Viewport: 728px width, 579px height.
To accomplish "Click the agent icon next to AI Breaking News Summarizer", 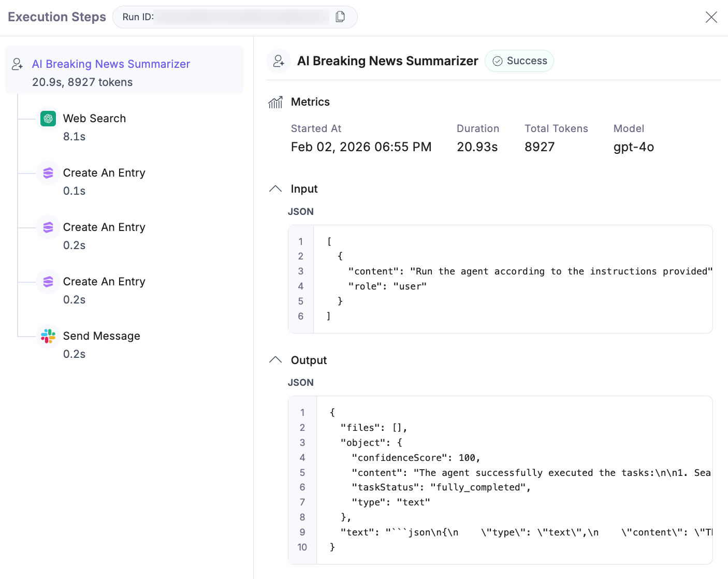I will (278, 61).
